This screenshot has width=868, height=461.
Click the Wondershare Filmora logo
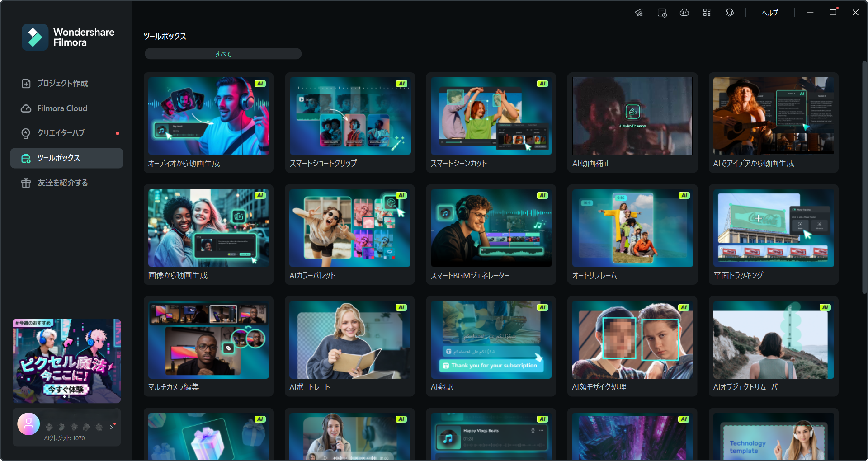(68, 38)
